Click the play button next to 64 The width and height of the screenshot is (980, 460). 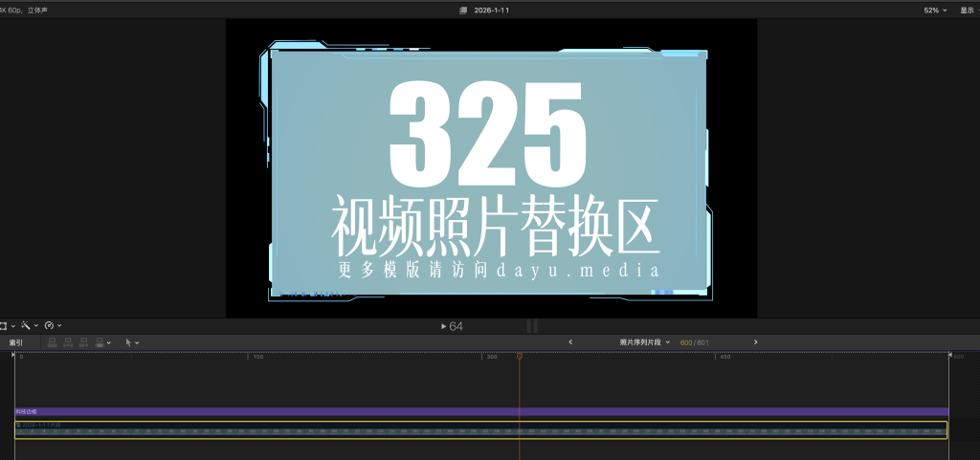click(443, 326)
